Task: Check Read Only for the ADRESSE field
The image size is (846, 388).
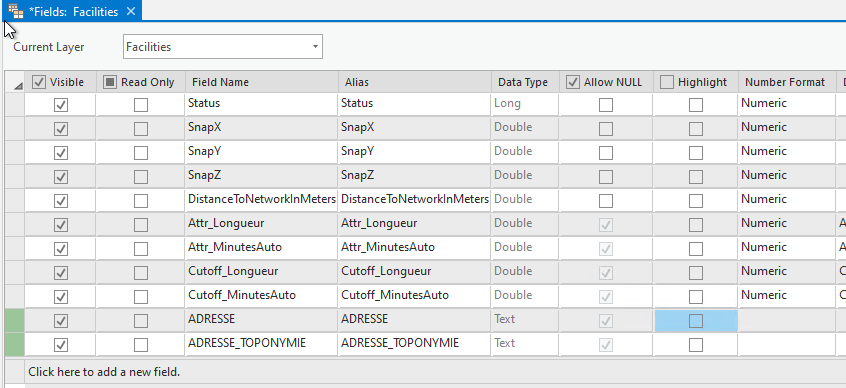Action: [141, 321]
